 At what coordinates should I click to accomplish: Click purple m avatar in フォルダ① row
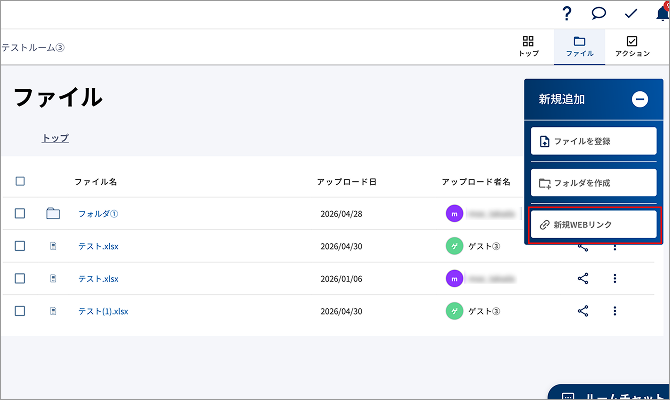454,214
